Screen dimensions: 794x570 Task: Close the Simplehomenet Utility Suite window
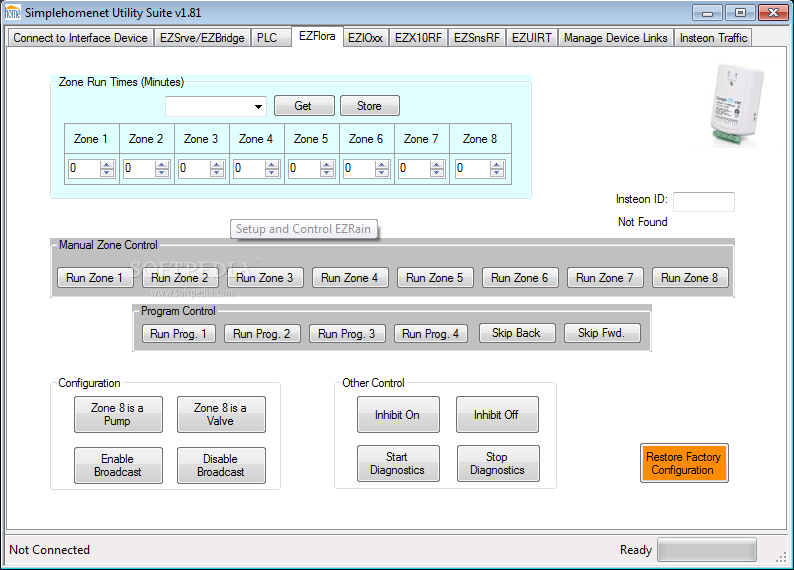coord(773,13)
